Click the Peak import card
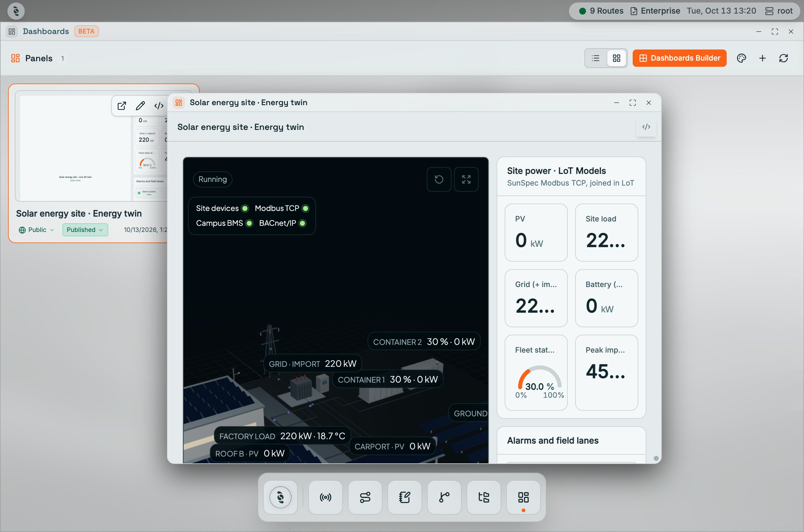The image size is (804, 532). (607, 372)
